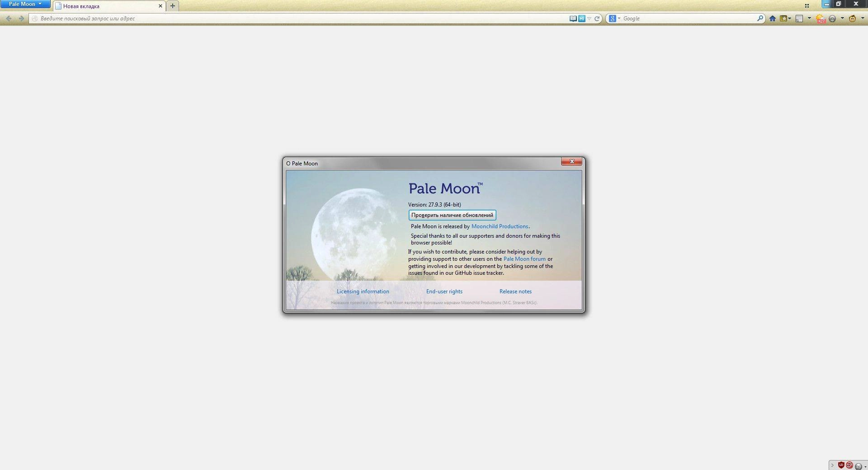The width and height of the screenshot is (868, 470).
Task: Open the Google search engine selector
Action: click(x=614, y=19)
